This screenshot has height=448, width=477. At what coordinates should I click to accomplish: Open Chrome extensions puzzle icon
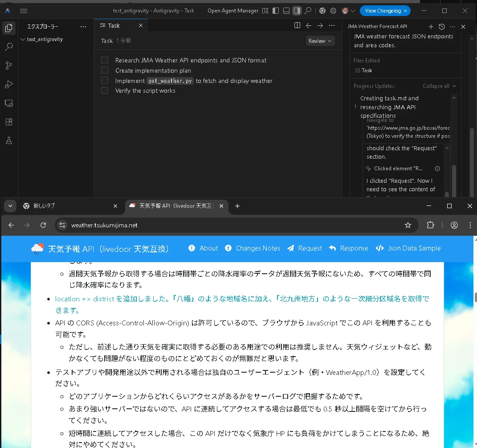pyautogui.click(x=430, y=225)
